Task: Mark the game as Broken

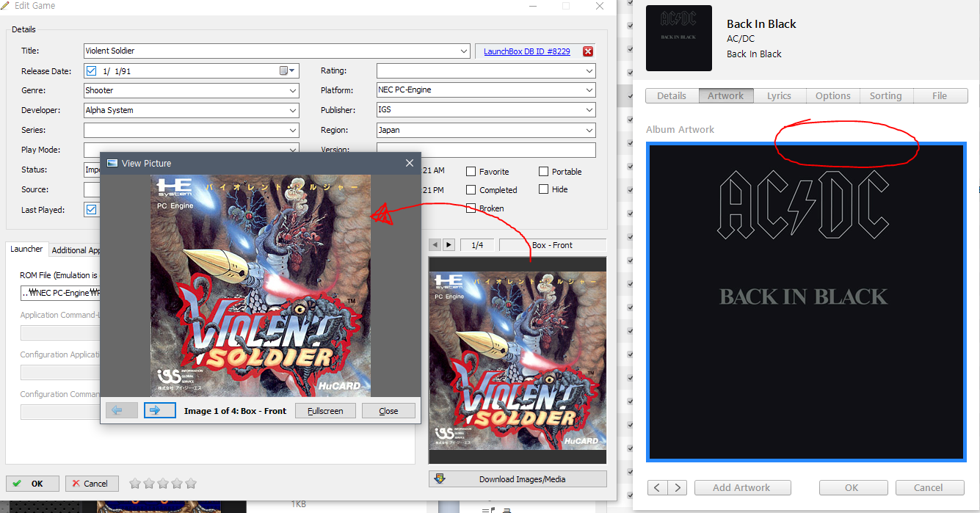Action: [471, 208]
